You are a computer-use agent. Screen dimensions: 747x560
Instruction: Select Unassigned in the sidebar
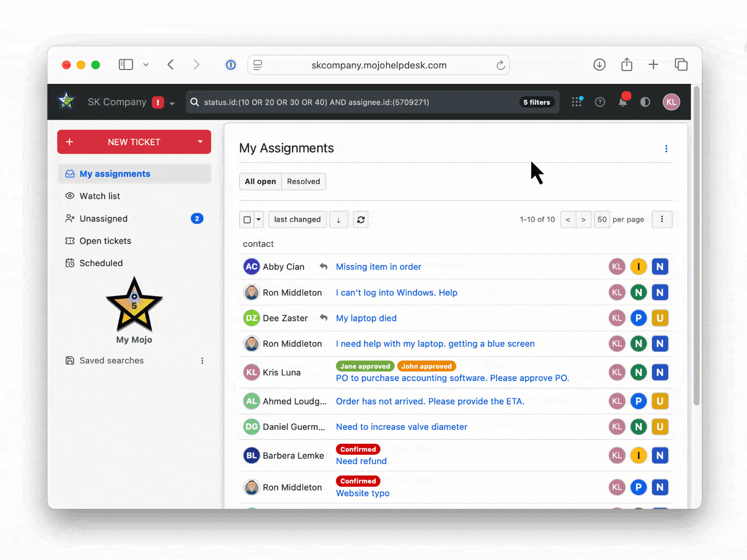103,219
